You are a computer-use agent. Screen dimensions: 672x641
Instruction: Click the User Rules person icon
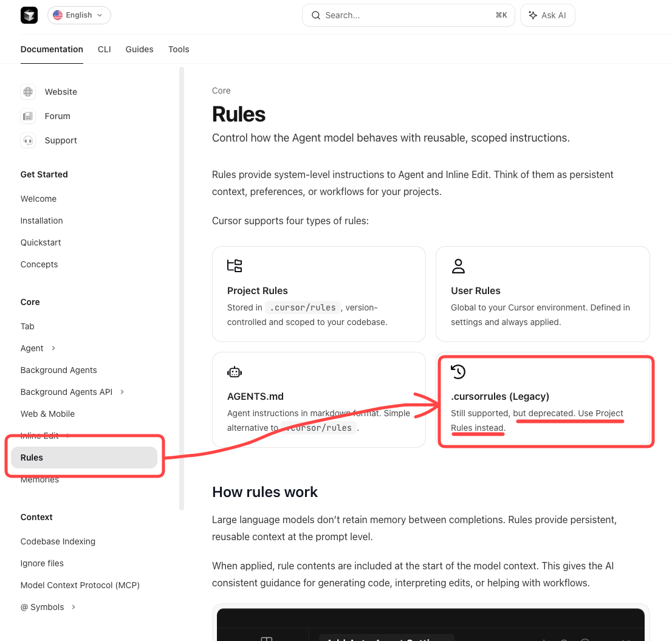pyautogui.click(x=458, y=266)
